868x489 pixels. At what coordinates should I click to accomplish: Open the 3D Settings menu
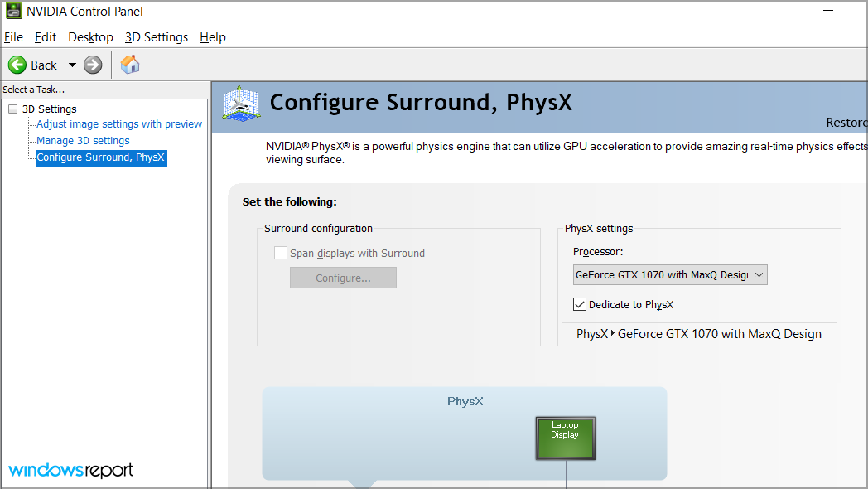(156, 37)
